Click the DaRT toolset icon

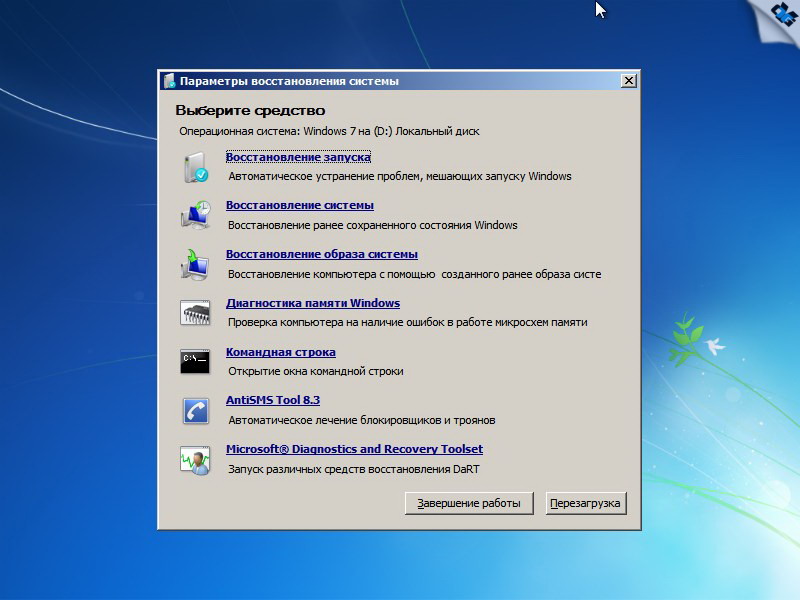pyautogui.click(x=195, y=460)
